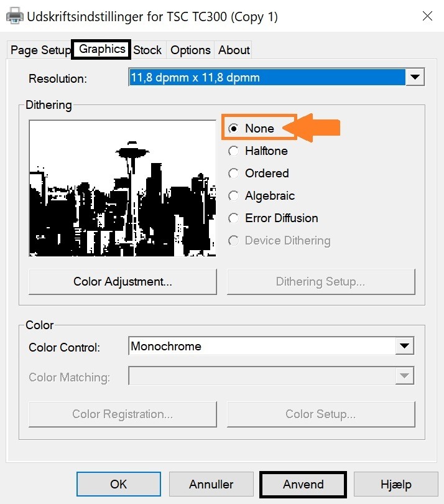Enable Error Diffusion dithering
The width and height of the screenshot is (444, 504).
tap(273, 218)
